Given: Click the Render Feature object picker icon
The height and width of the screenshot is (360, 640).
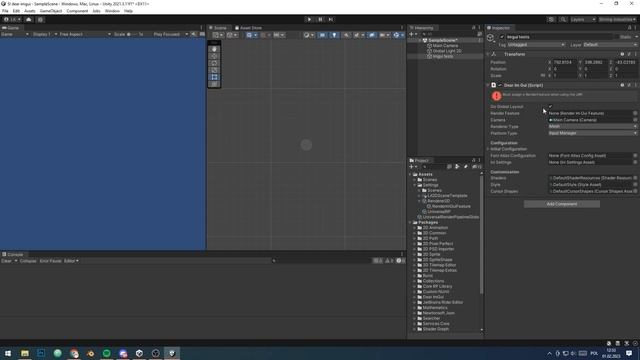Looking at the screenshot, I should click(x=635, y=113).
